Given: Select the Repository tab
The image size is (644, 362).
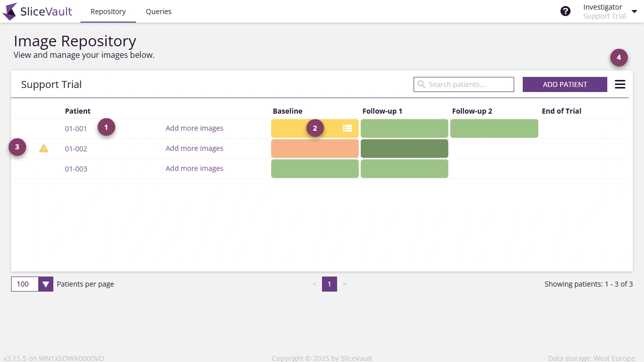Looking at the screenshot, I should point(108,11).
